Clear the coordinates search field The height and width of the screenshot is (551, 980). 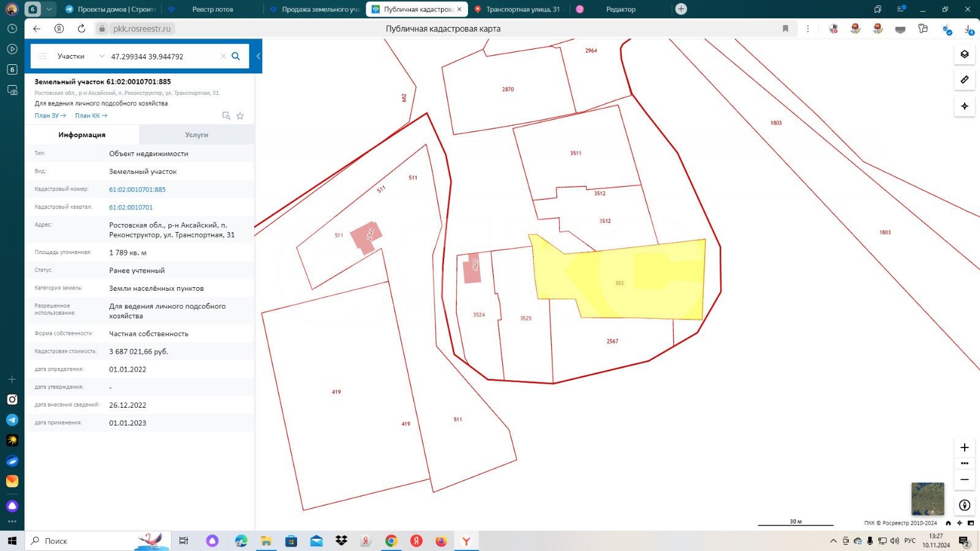click(x=223, y=56)
